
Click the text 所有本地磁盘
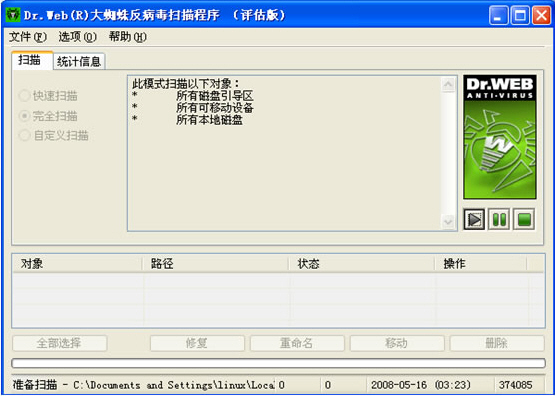(209, 120)
